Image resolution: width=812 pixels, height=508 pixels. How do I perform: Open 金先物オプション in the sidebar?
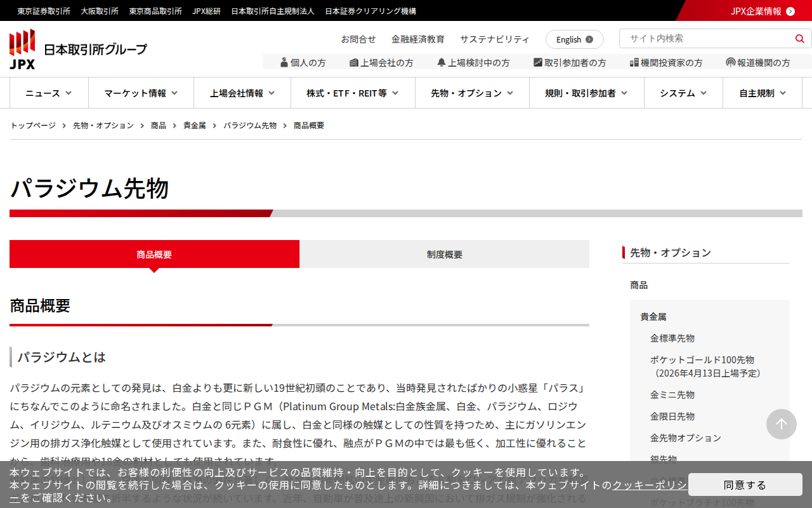(x=686, y=438)
